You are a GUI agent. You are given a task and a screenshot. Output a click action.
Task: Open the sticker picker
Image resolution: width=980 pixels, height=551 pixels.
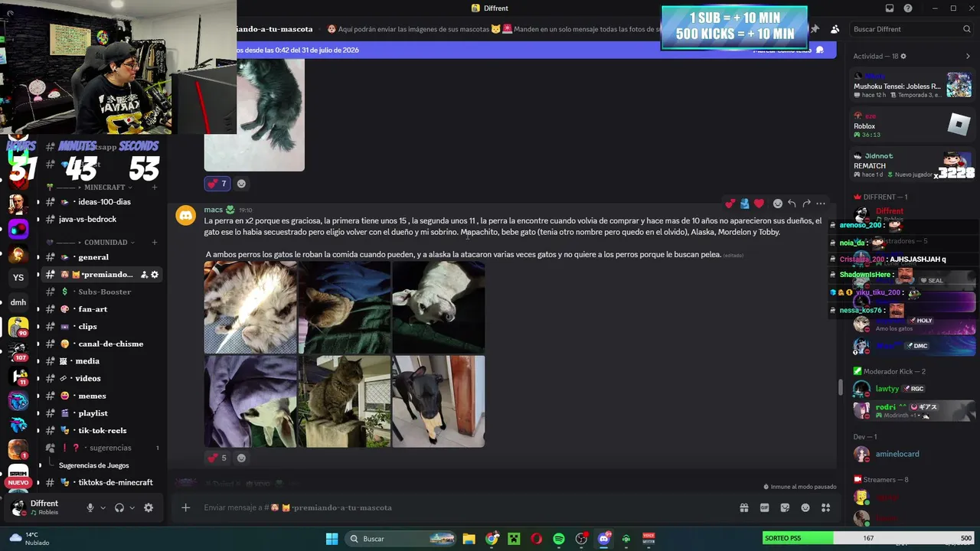[785, 507]
